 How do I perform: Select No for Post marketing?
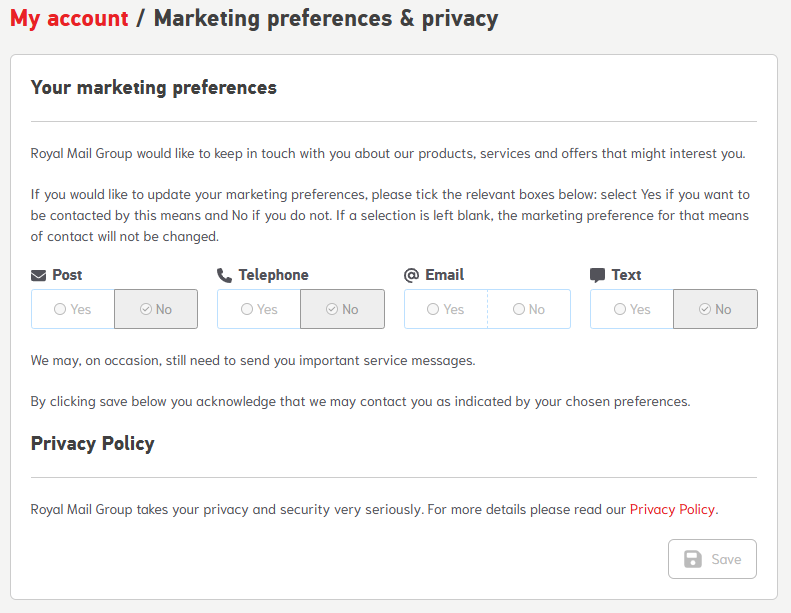coord(156,309)
